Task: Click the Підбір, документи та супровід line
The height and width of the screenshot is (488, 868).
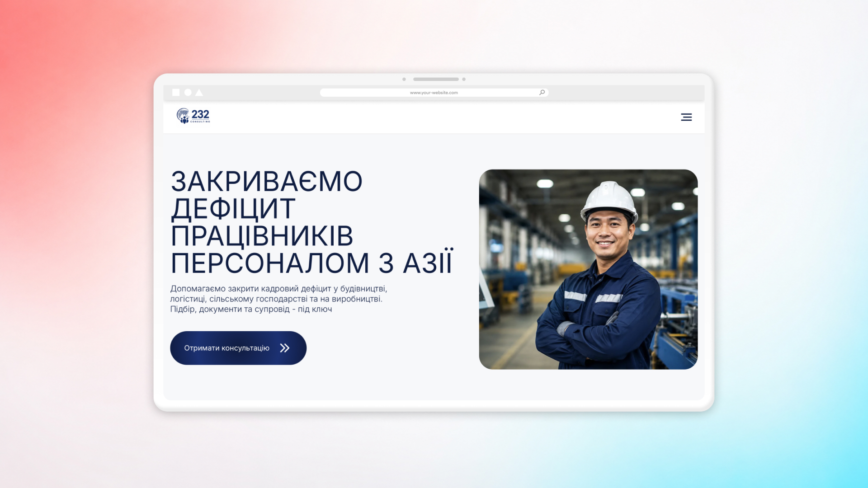Action: tap(251, 309)
